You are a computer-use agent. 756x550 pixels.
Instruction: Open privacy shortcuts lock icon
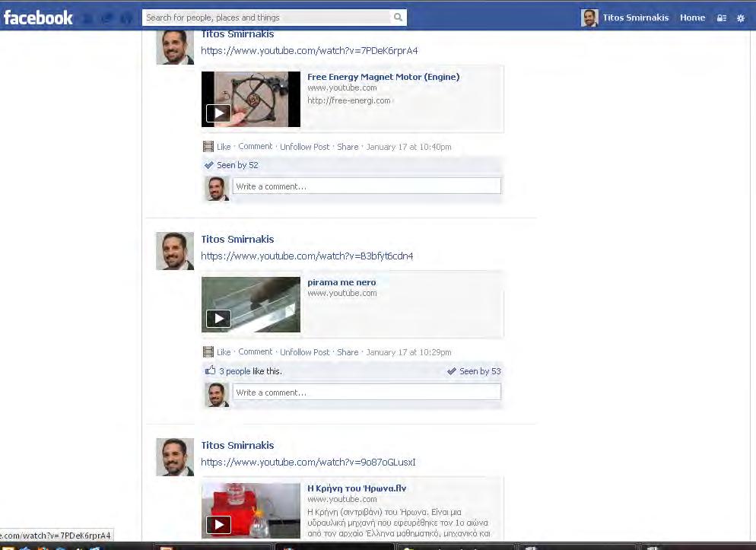[x=721, y=17]
